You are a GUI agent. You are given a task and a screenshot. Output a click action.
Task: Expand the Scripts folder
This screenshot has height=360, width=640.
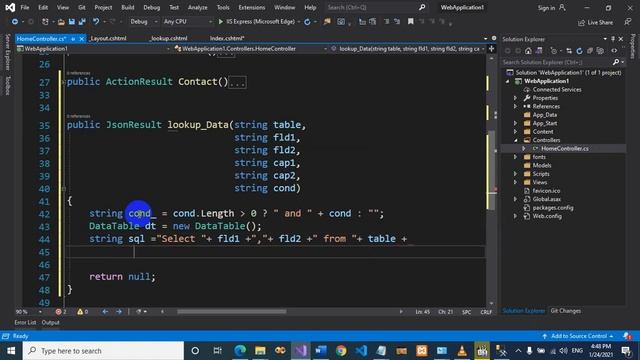[516, 174]
